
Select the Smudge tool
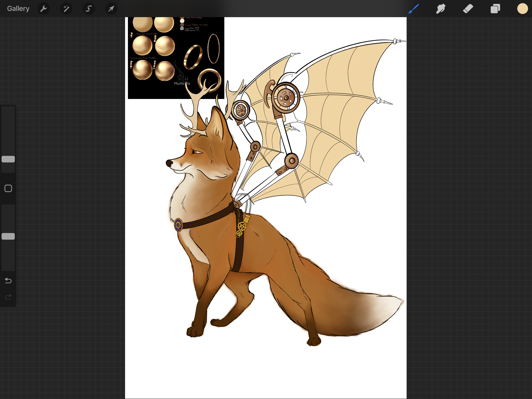[x=441, y=9]
